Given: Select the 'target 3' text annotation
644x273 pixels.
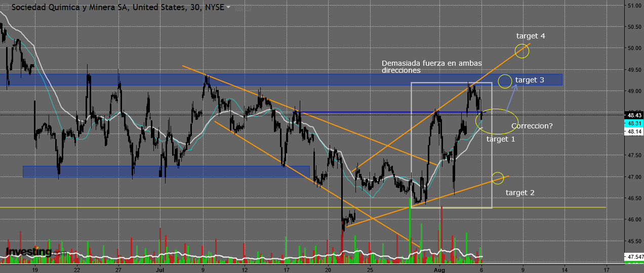Looking at the screenshot, I should point(530,80).
